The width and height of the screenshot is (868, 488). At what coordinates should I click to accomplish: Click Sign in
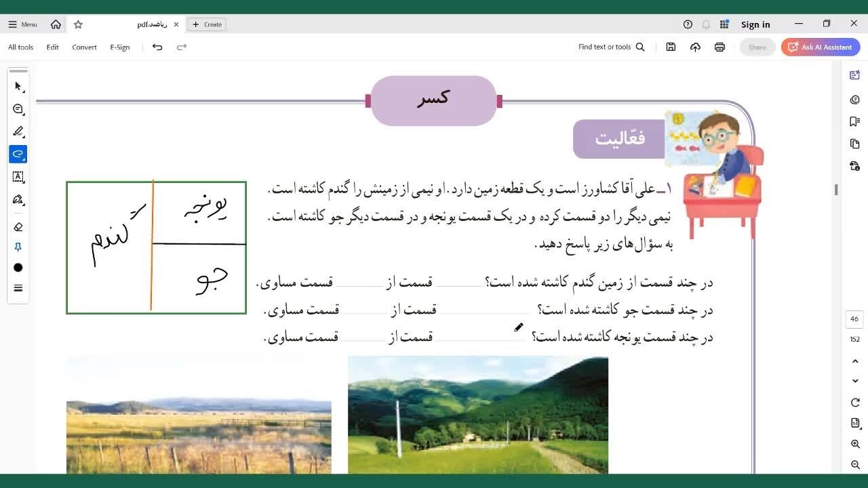(755, 24)
